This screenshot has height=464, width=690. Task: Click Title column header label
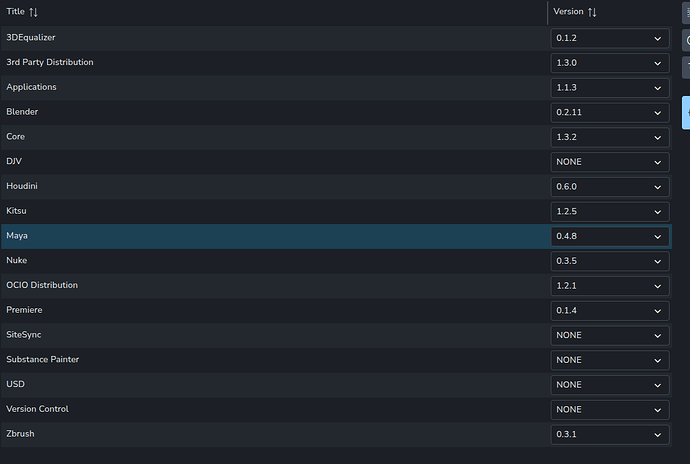coord(15,11)
